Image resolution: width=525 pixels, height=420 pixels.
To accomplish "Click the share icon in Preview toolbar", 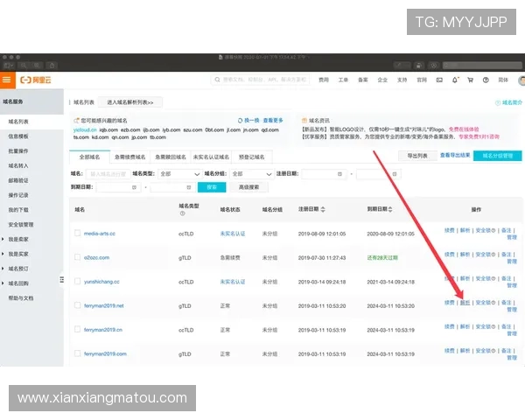I will point(52,66).
